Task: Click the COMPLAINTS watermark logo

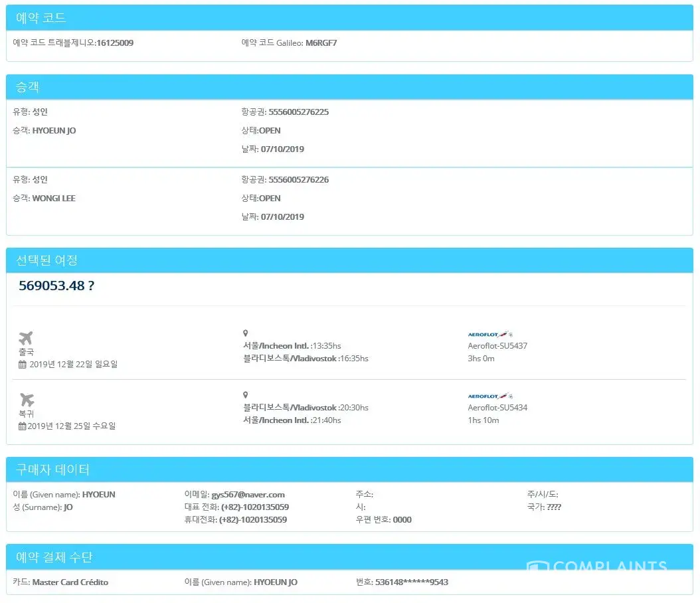Action: [598, 566]
